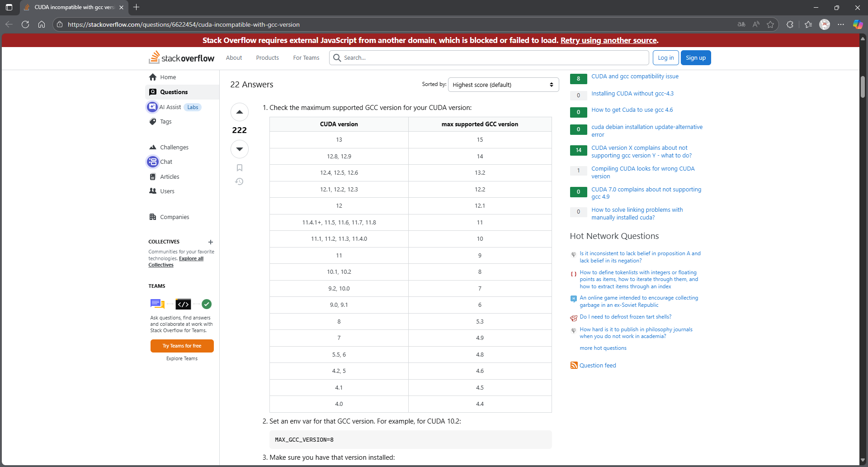Click the search magnifier icon
This screenshot has height=467, width=868.
click(x=337, y=57)
